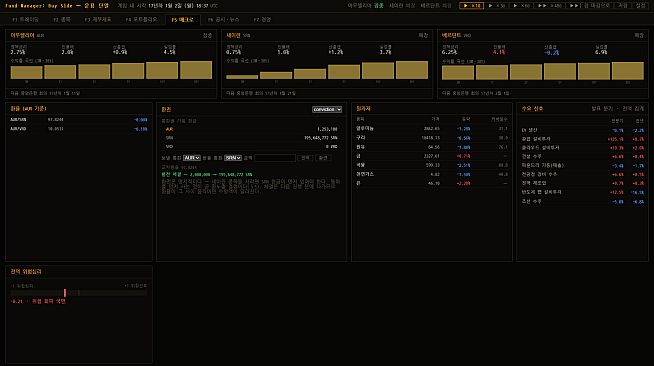Screen dimensions: 654x366
Task: Select the 천연가스 commodity row
Action: pos(432,174)
